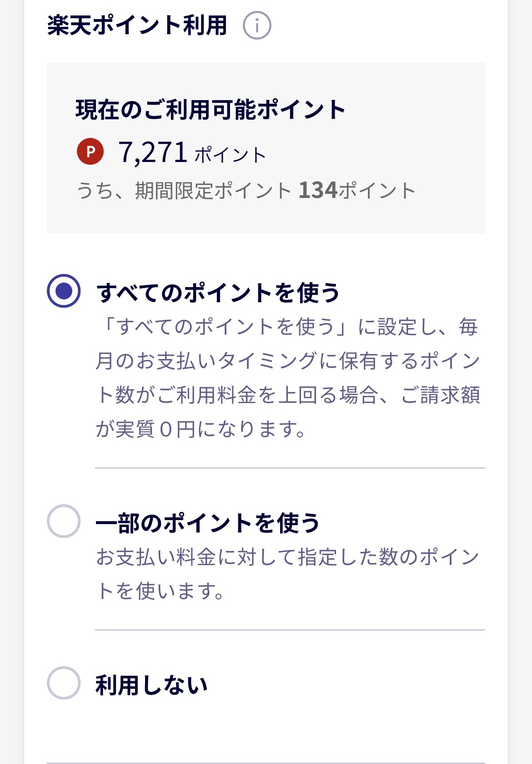Click the divider line above 利用しない
This screenshot has width=532, height=764.
click(290, 630)
